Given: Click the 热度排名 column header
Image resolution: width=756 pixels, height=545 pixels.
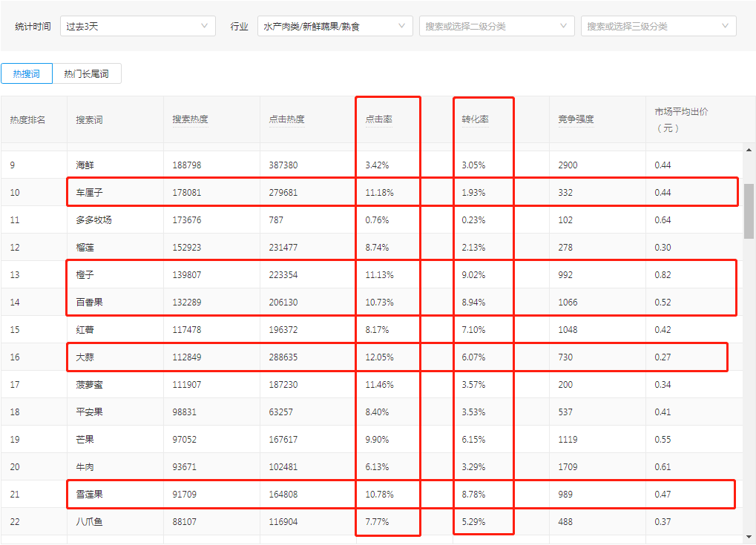Looking at the screenshot, I should coord(27,120).
